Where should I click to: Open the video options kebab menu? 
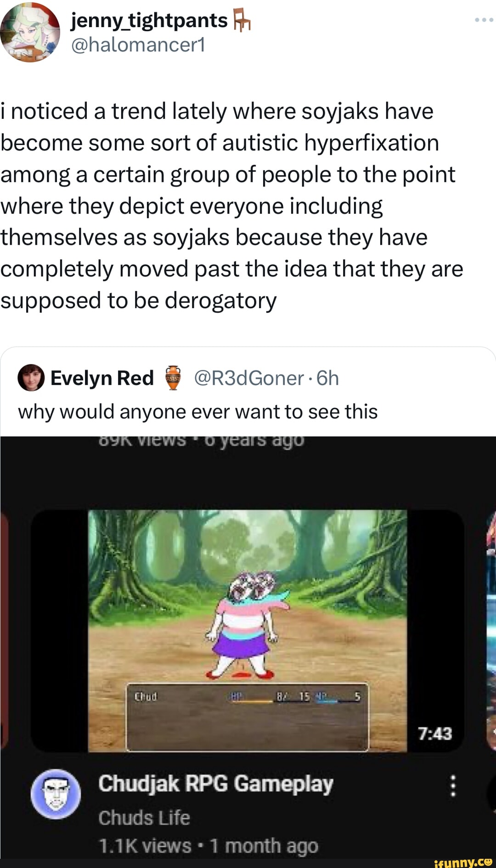coord(452,786)
